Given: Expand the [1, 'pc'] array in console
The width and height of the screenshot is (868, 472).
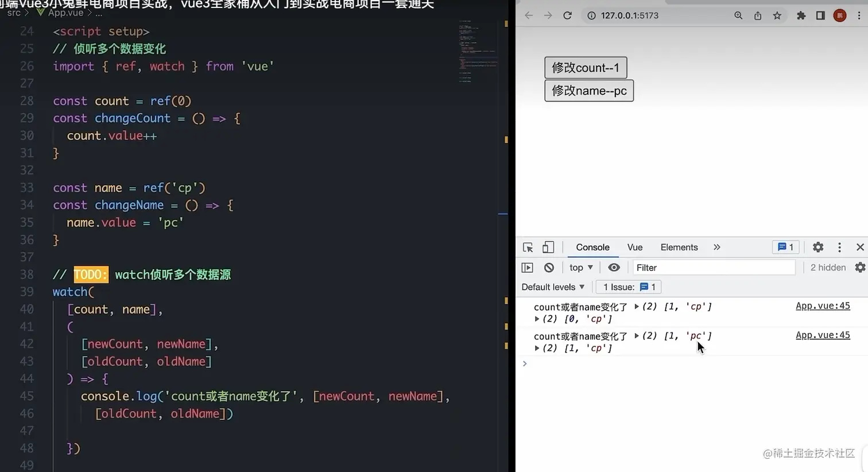Looking at the screenshot, I should (637, 336).
